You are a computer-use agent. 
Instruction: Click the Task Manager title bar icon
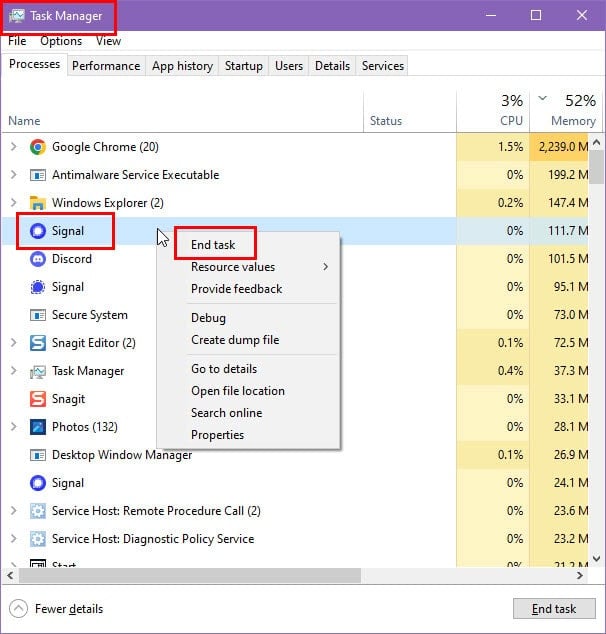coord(17,16)
